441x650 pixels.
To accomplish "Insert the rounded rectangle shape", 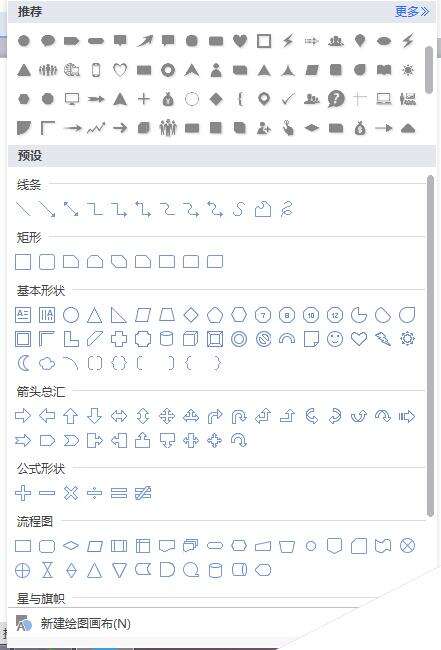I will (x=47, y=262).
